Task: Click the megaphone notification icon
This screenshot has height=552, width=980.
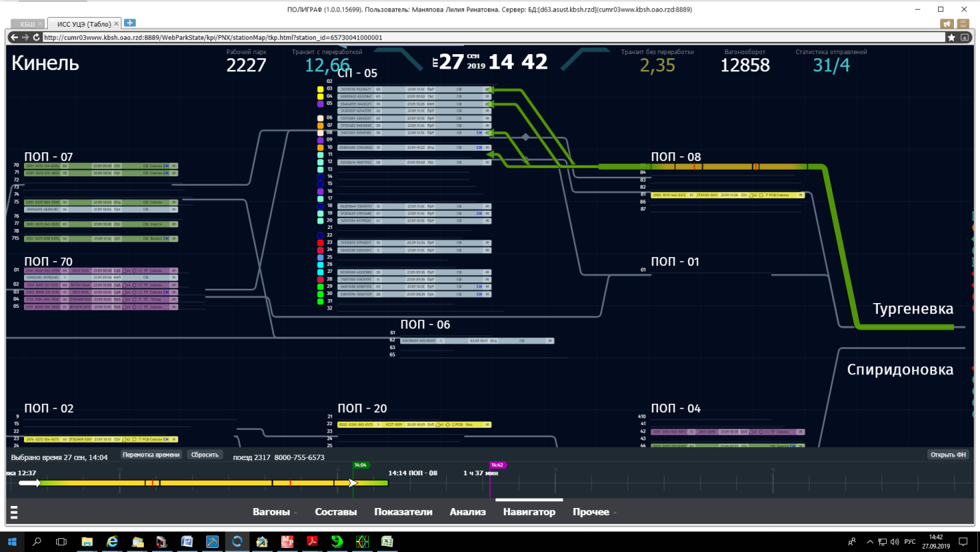Action: point(948,23)
